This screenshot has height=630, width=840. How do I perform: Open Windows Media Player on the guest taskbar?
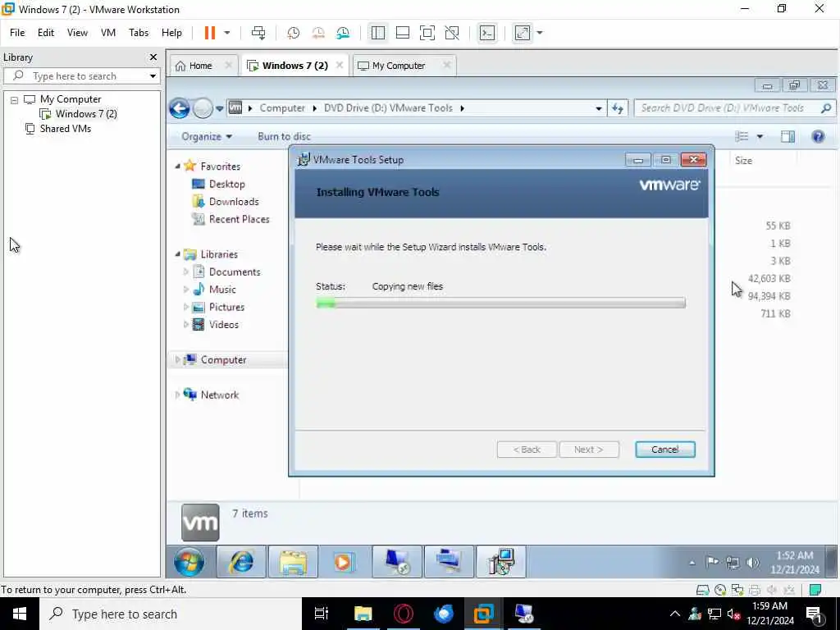pos(344,562)
